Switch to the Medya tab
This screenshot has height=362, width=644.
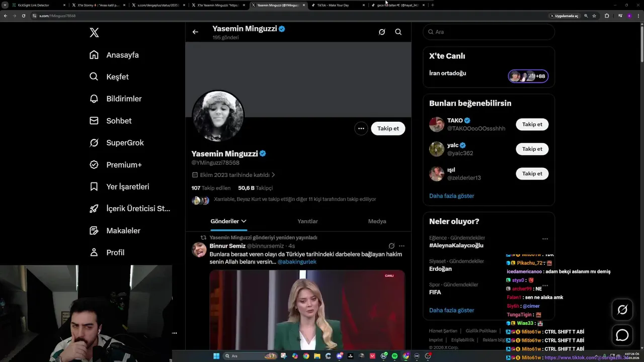[377, 221]
